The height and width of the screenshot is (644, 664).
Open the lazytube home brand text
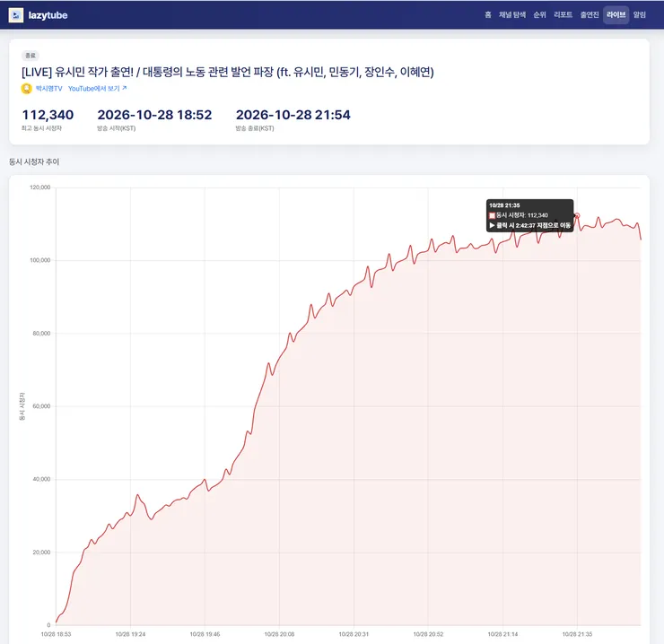coord(48,15)
